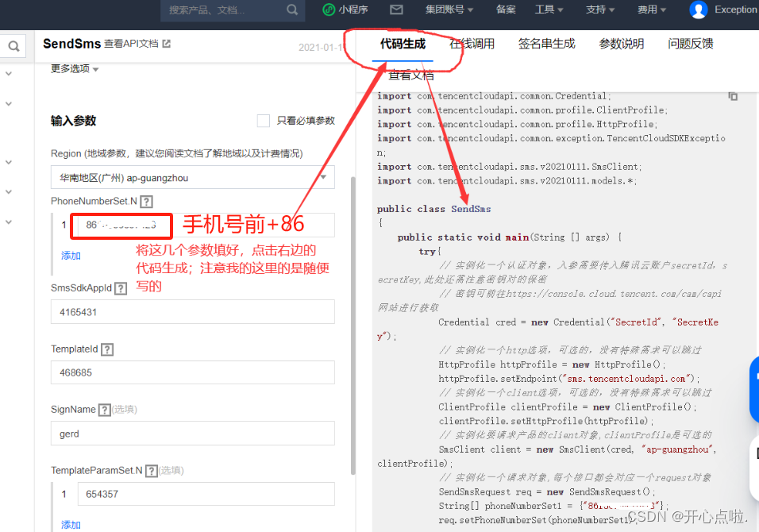The width and height of the screenshot is (759, 532).
Task: Click 添加 under TemplateParamSet.N
Action: tap(71, 525)
